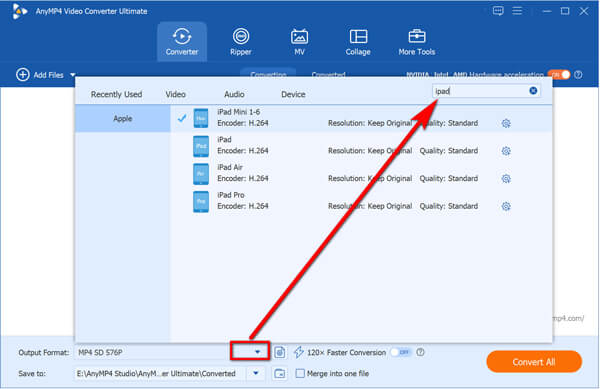Open settings gear for iPad Pro
Screen dimensions: 600x389
[x=506, y=206]
